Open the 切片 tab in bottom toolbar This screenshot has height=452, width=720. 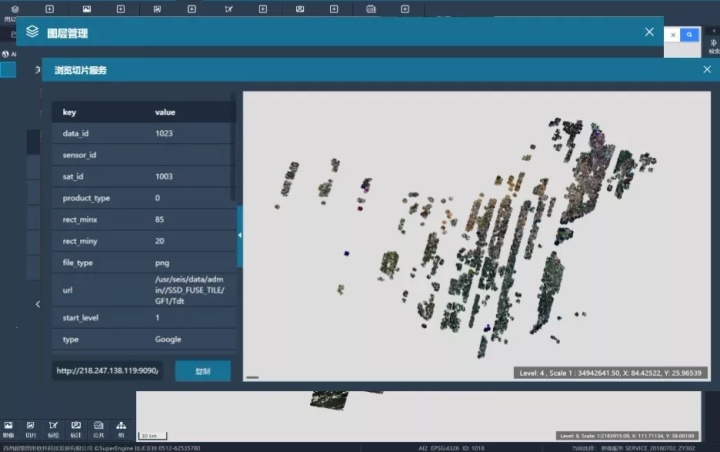click(x=31, y=429)
